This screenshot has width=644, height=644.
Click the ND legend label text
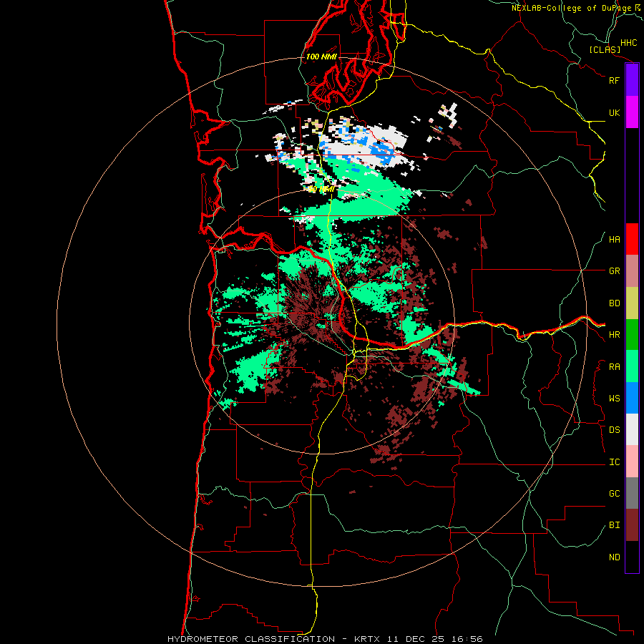pyautogui.click(x=614, y=557)
